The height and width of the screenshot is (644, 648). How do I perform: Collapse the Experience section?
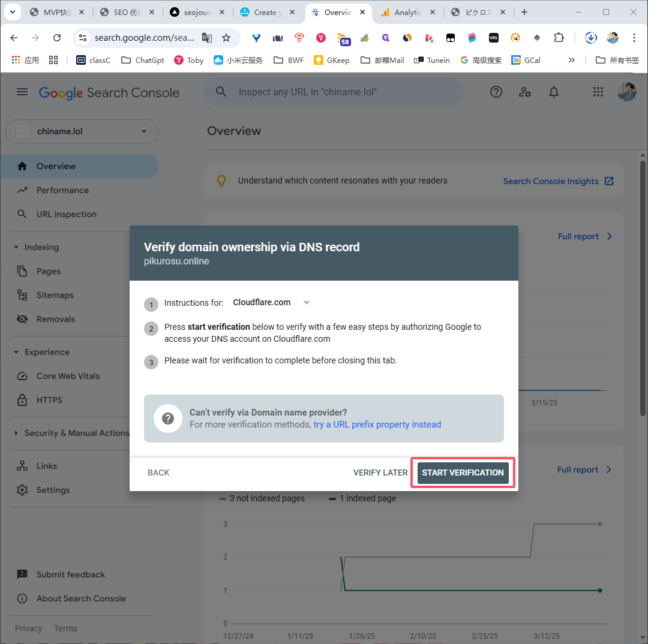pyautogui.click(x=16, y=352)
